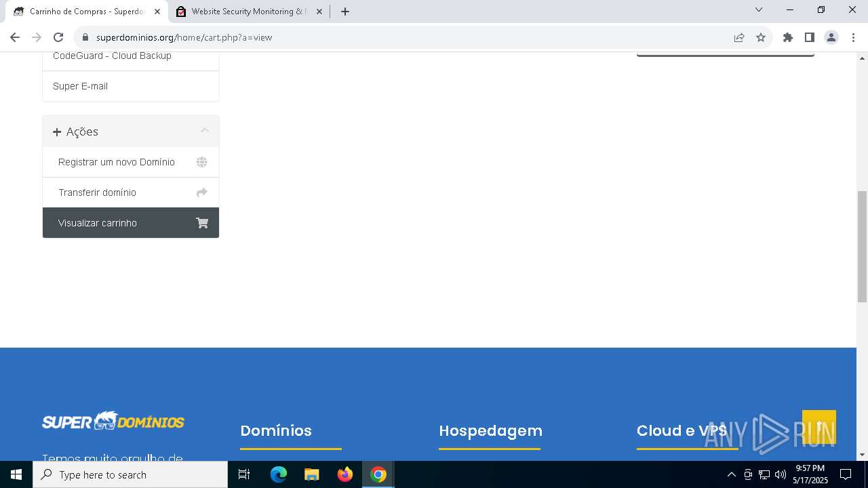The width and height of the screenshot is (868, 488).
Task: Go back to previous page
Action: [15, 37]
